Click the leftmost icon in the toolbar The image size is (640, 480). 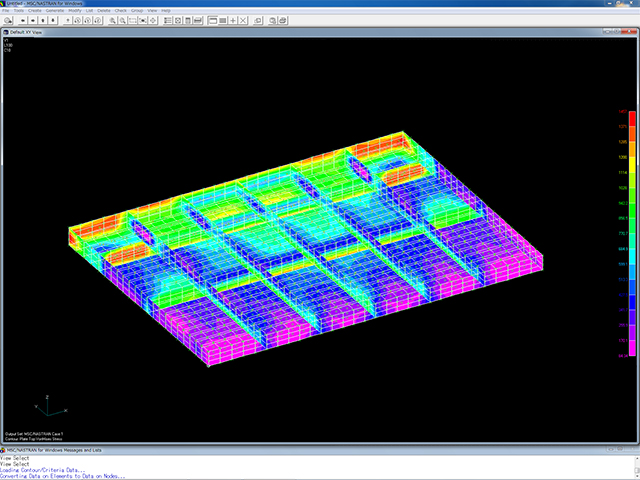coord(7,20)
